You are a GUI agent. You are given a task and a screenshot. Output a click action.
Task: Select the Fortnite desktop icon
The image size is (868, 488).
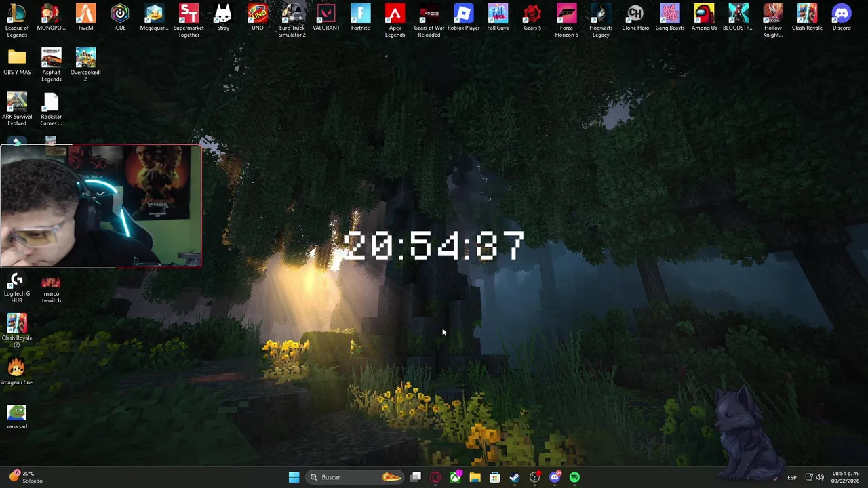(x=360, y=17)
